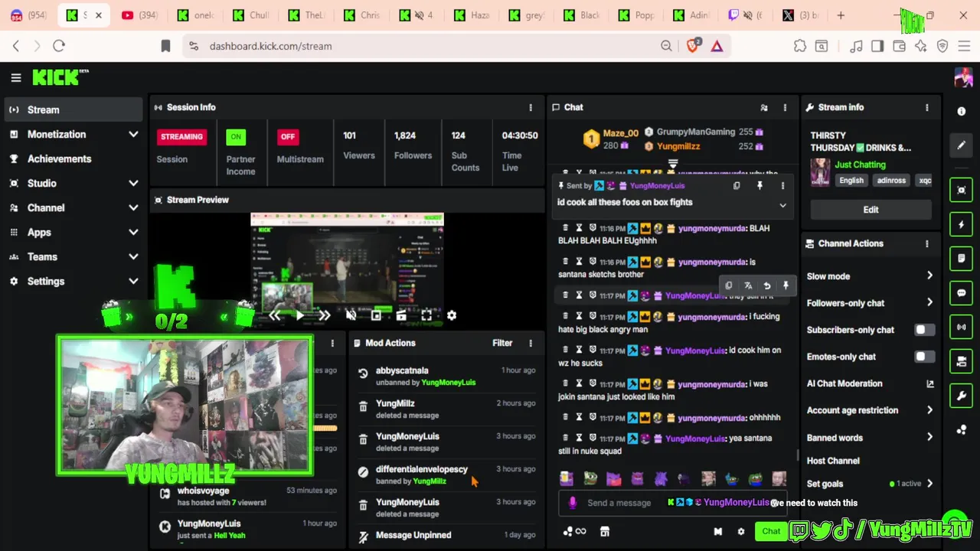The width and height of the screenshot is (980, 551).
Task: Unmute the stream preview audio
Action: point(351,315)
